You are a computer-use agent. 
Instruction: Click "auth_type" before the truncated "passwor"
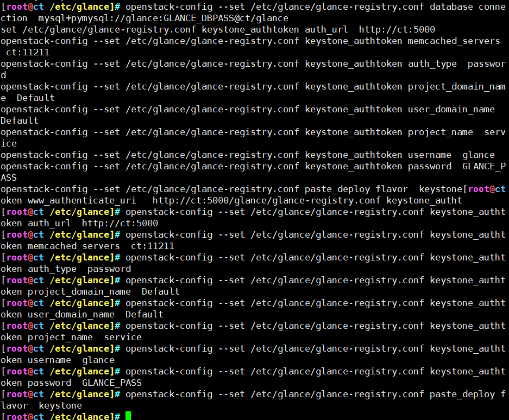point(432,64)
